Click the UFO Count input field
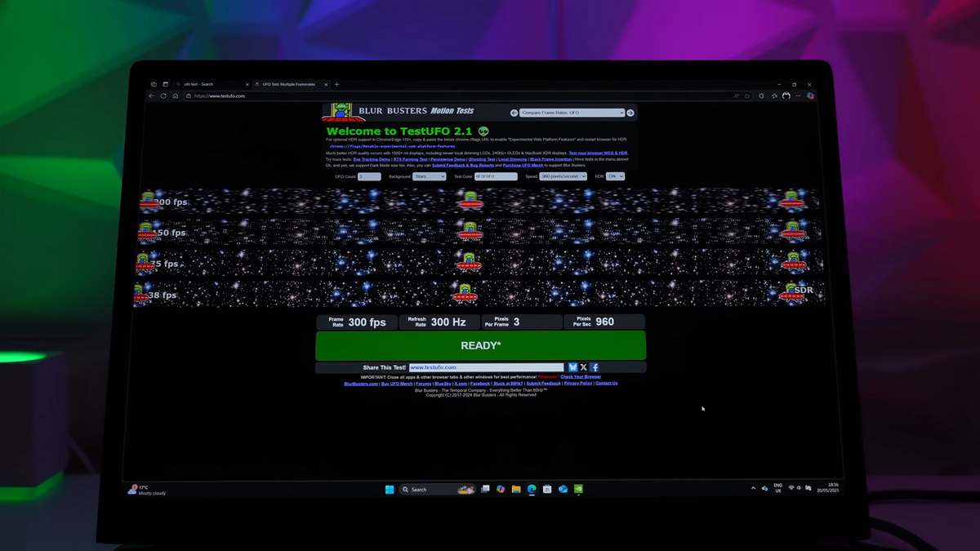980x551 pixels. point(369,176)
